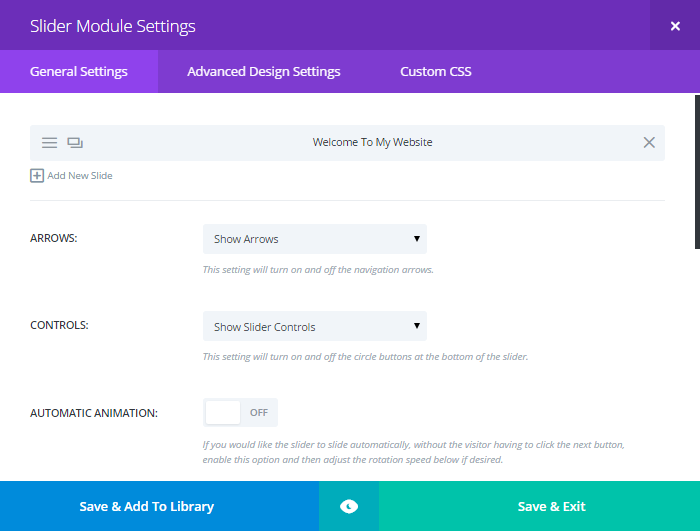Click the Add New Slide link
The width and height of the screenshot is (700, 531).
(x=80, y=176)
